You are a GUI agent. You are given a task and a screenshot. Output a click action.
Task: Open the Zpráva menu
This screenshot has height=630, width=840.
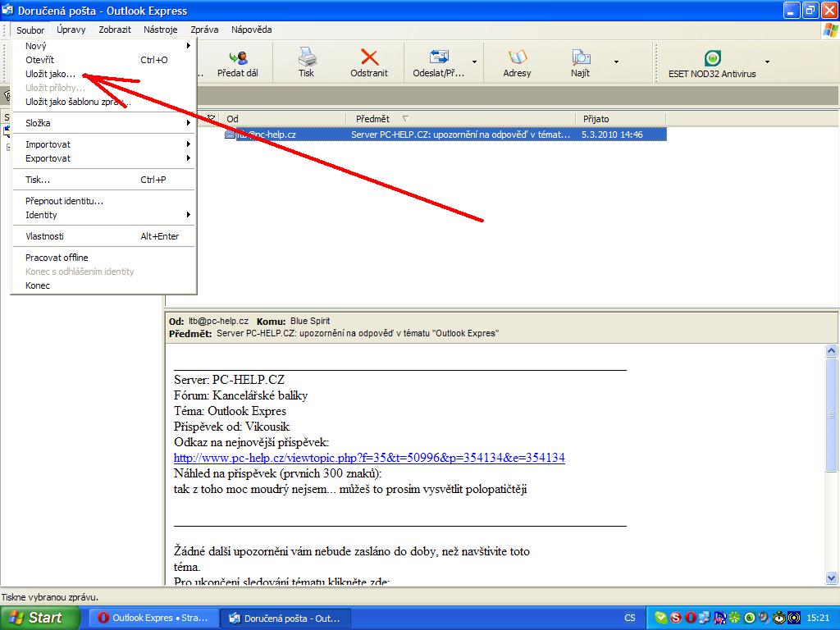click(x=204, y=30)
